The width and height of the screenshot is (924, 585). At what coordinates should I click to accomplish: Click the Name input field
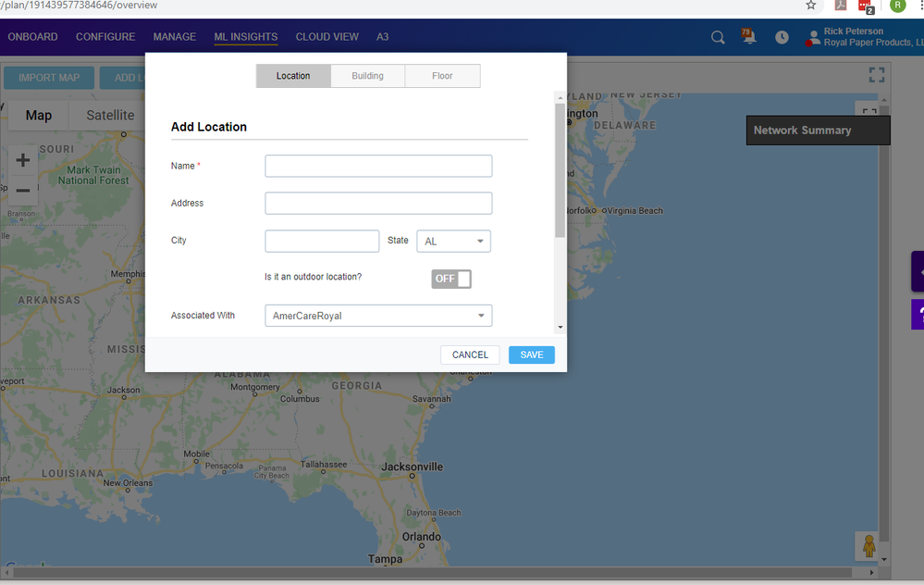click(378, 166)
